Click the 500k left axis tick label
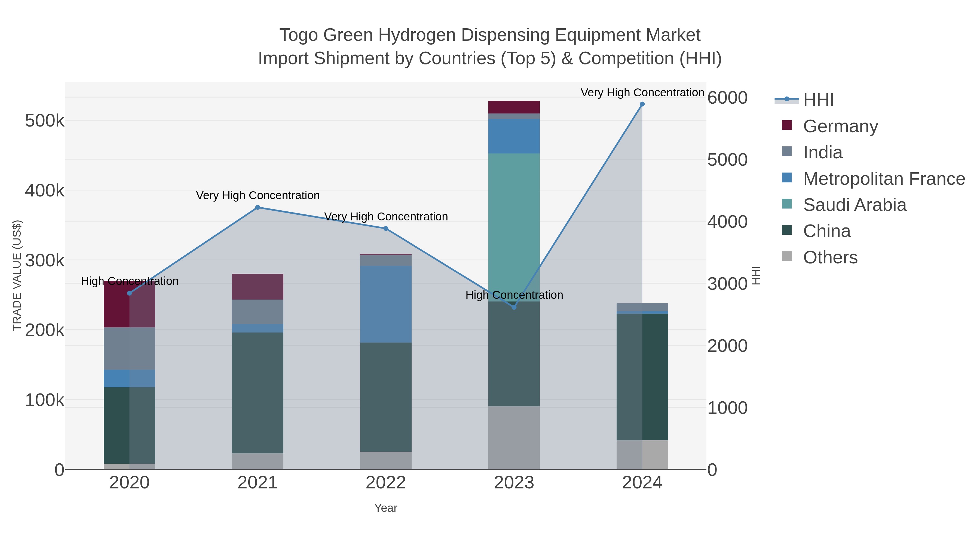 (45, 121)
